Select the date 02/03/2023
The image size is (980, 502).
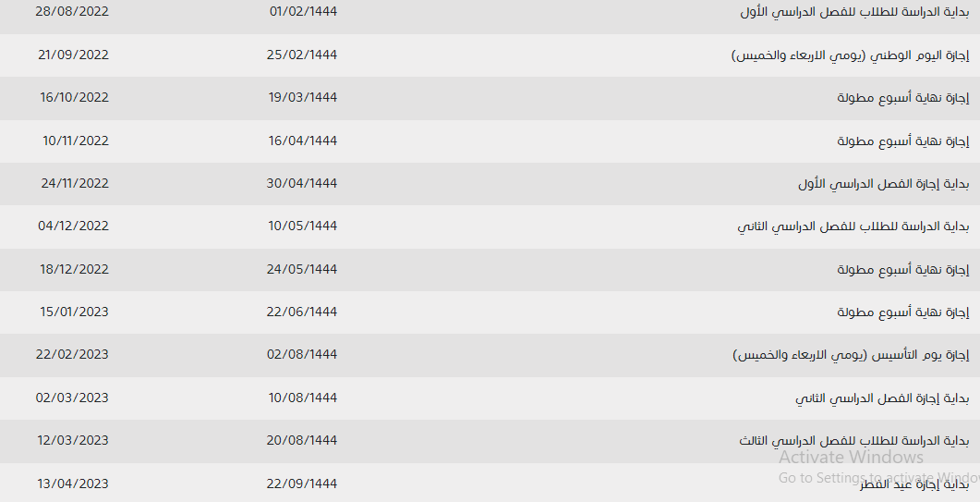pyautogui.click(x=72, y=398)
